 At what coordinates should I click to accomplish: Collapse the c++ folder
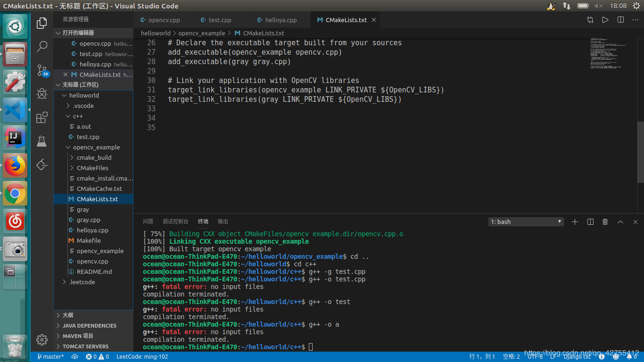[x=93, y=116]
